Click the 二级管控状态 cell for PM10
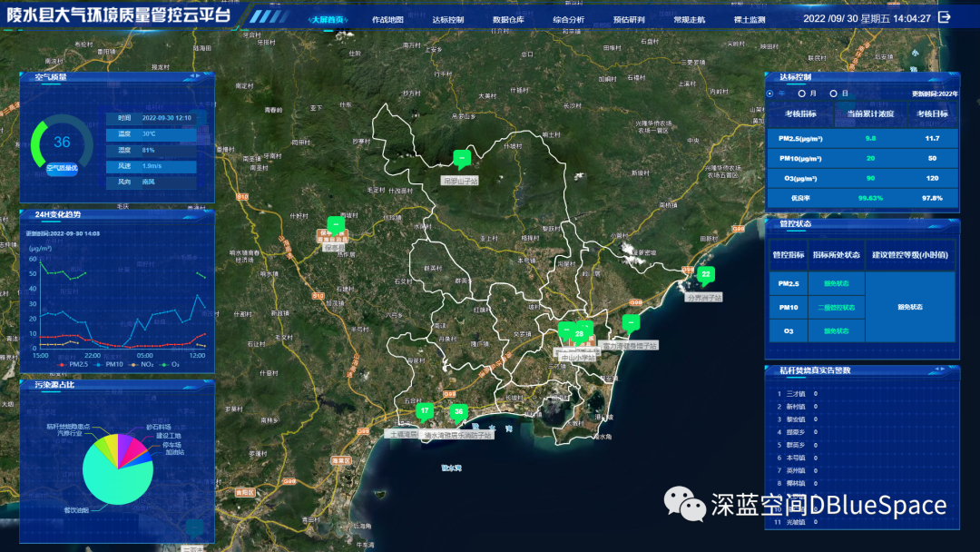 click(837, 308)
